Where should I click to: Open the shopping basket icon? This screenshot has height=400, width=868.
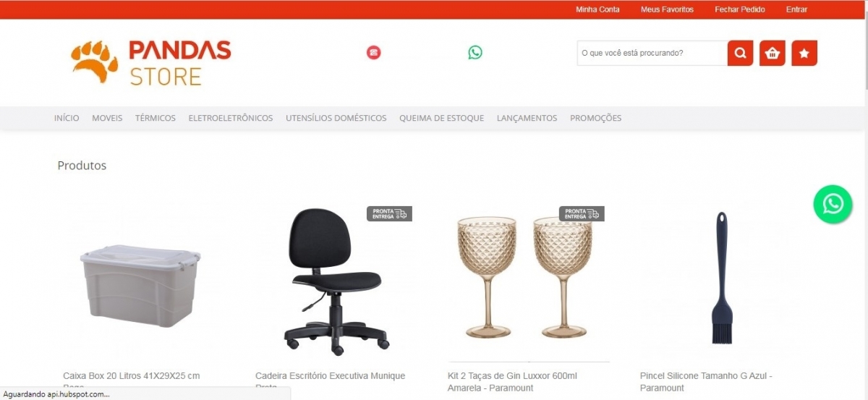tap(773, 53)
